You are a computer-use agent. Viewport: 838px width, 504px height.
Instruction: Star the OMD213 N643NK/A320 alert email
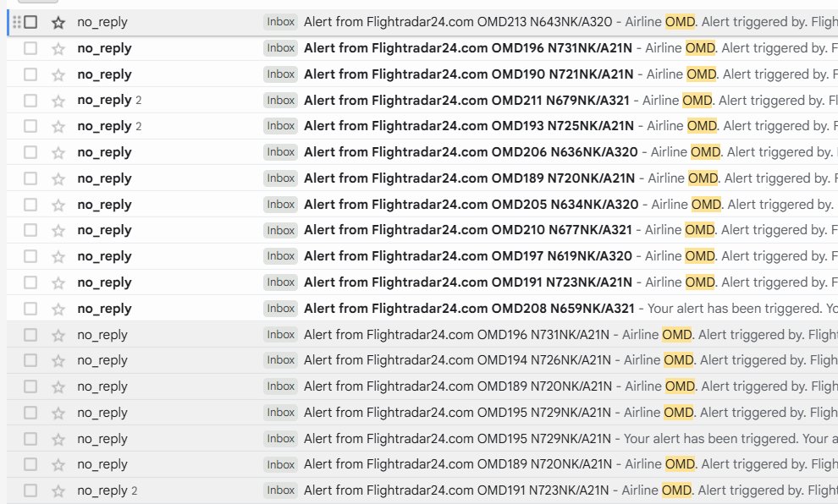point(58,23)
